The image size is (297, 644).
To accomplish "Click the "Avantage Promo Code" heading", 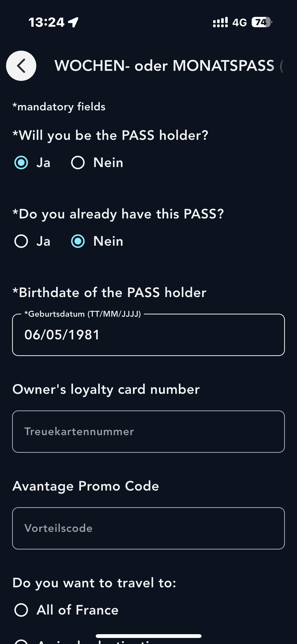I will click(x=86, y=486).
